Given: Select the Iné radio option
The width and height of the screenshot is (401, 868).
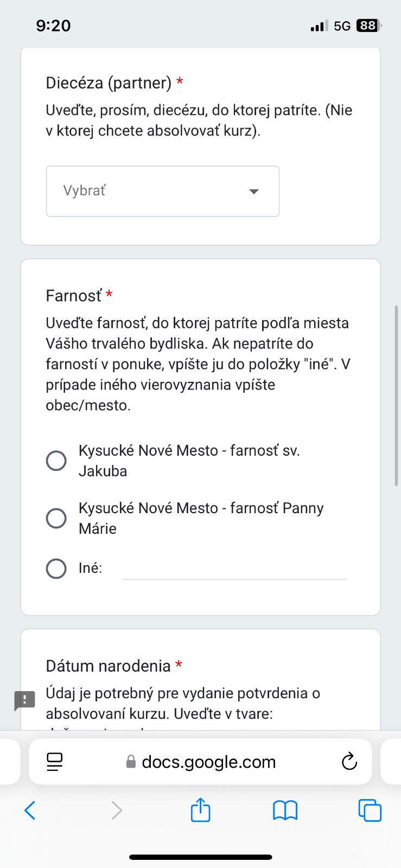Looking at the screenshot, I should pos(56,569).
